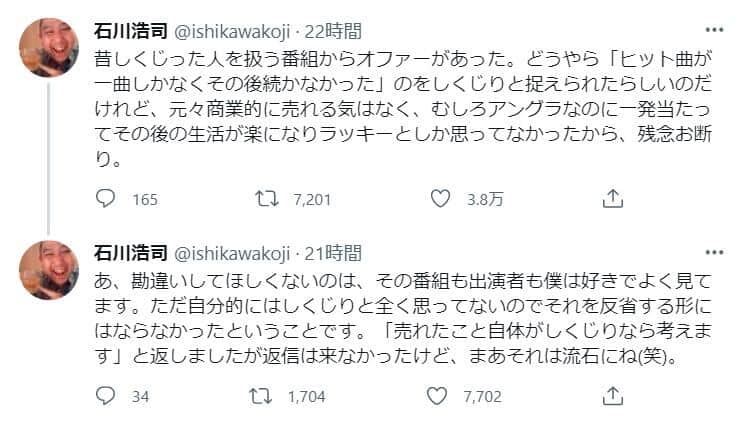Open 石川浩司 profile name on second tweet
The width and height of the screenshot is (741, 421).
[x=121, y=253]
